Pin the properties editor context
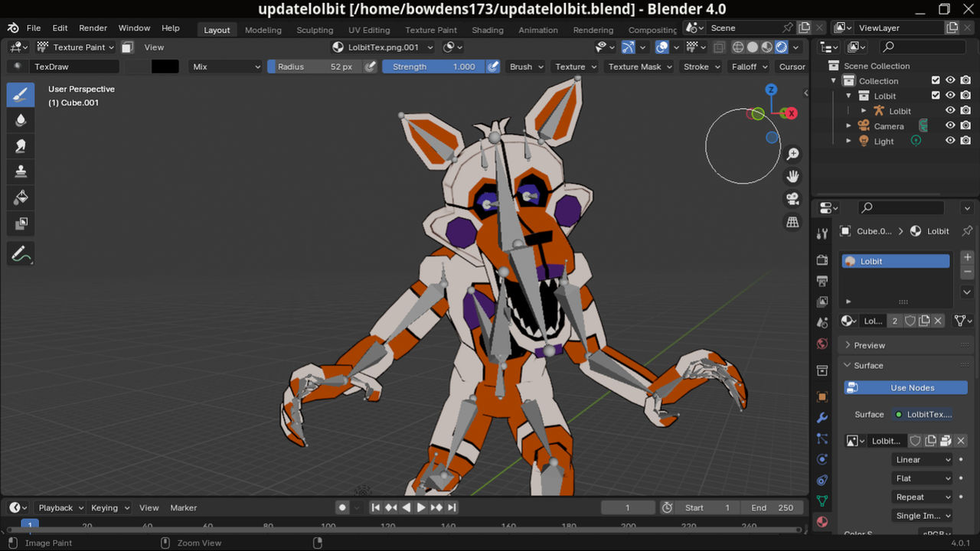This screenshot has width=980, height=551. click(x=967, y=231)
